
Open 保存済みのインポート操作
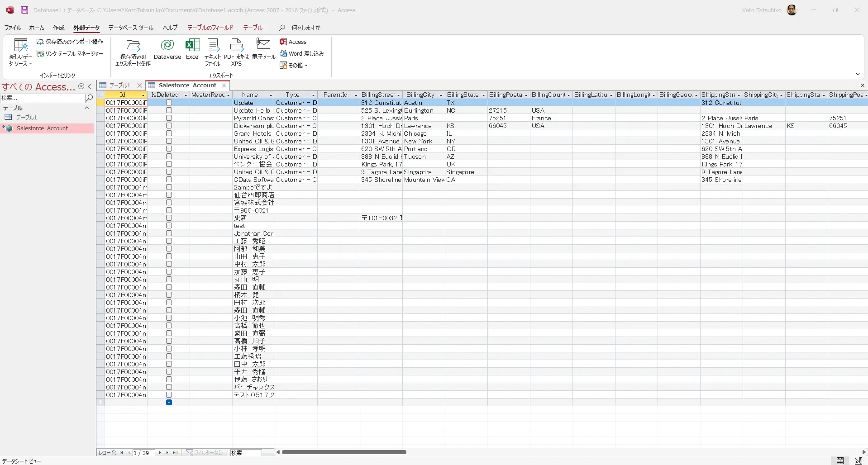pos(70,41)
